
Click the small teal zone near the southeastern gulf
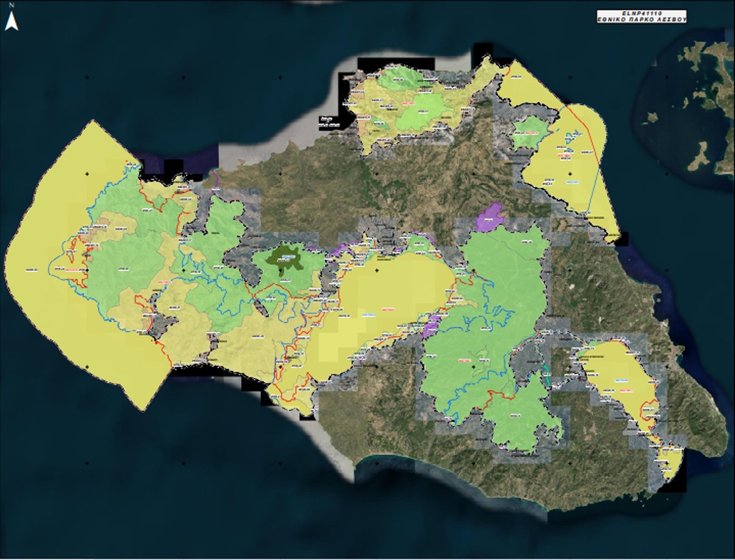click(546, 375)
